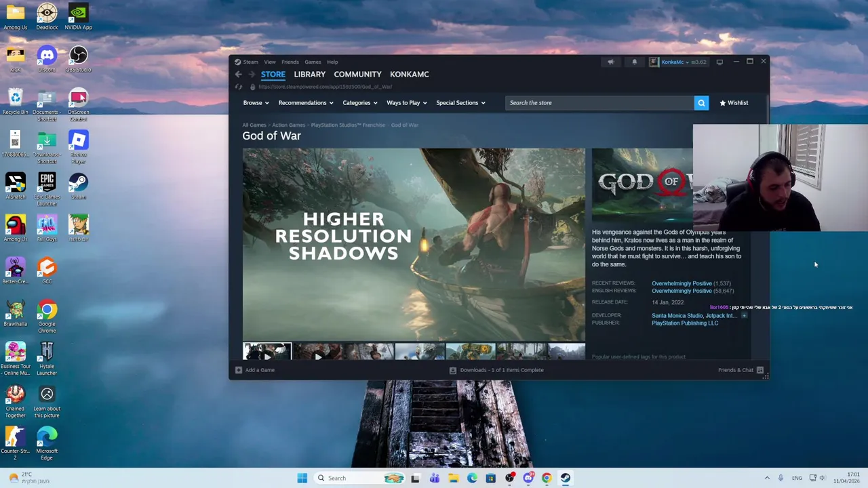Click the Search the store field

tap(599, 103)
